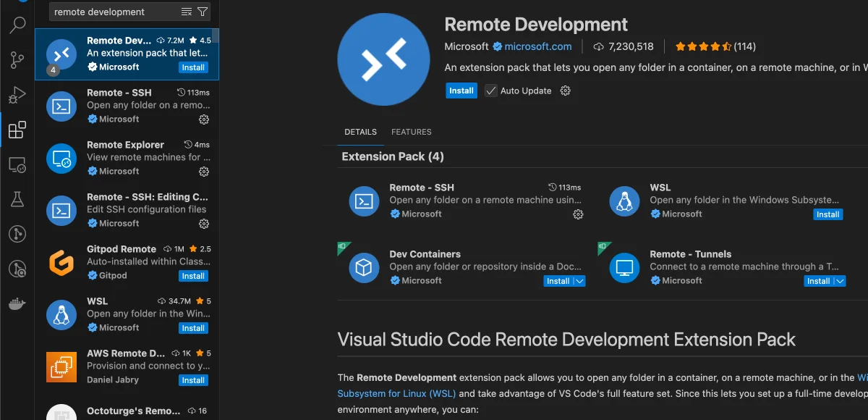Clear the extensions search results
The height and width of the screenshot is (420, 868).
187,12
